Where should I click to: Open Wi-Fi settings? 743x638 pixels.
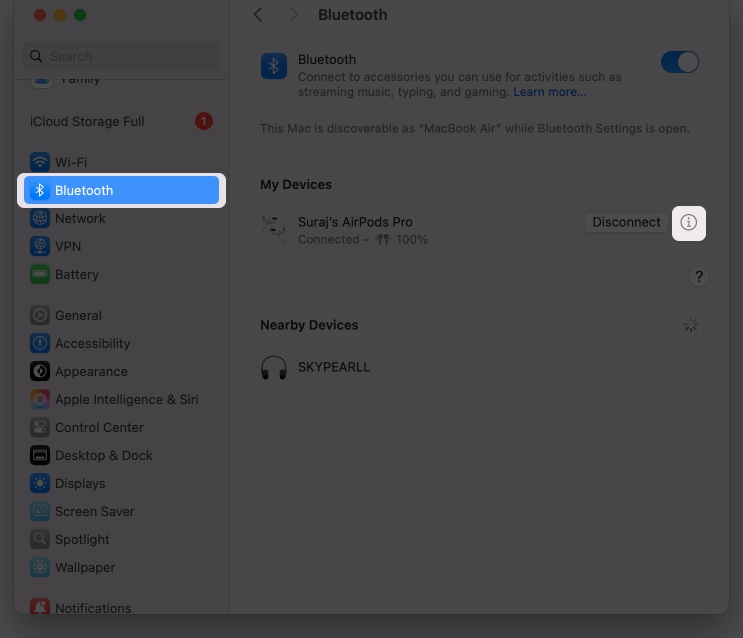coord(121,162)
